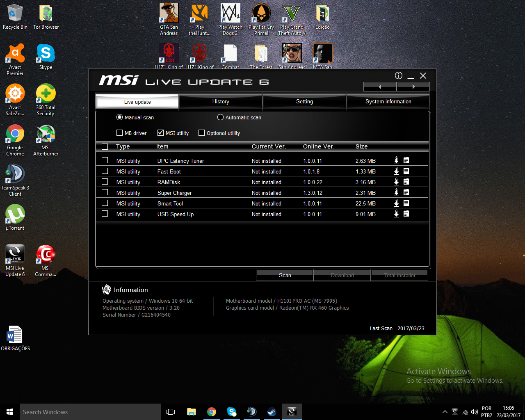Open release notes for DPC Latency Tuner
Image resolution: width=525 pixels, height=420 pixels.
[x=406, y=160]
